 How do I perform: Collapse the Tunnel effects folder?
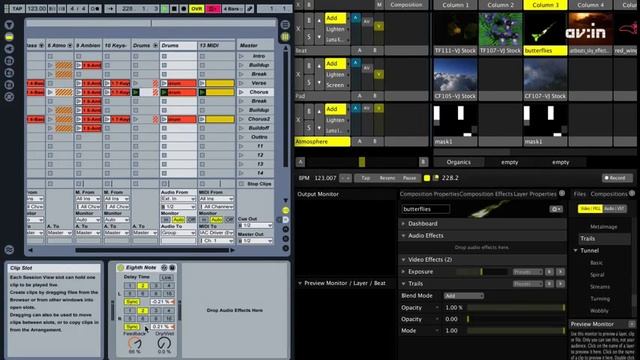pos(576,251)
